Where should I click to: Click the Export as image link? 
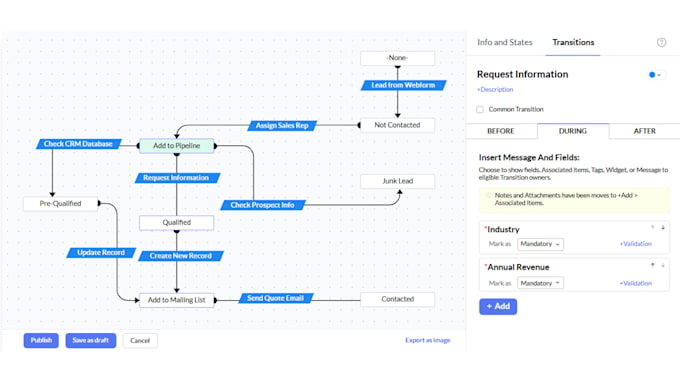point(428,340)
